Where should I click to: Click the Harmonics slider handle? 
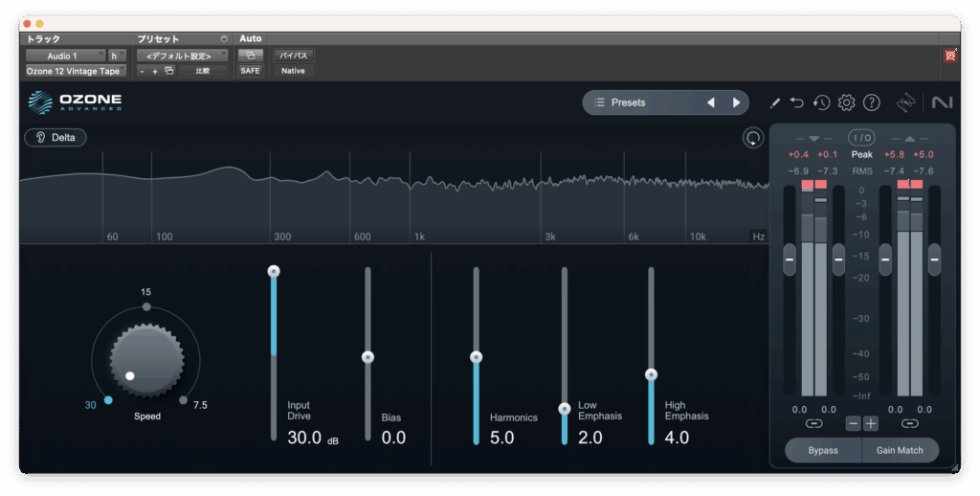(476, 357)
